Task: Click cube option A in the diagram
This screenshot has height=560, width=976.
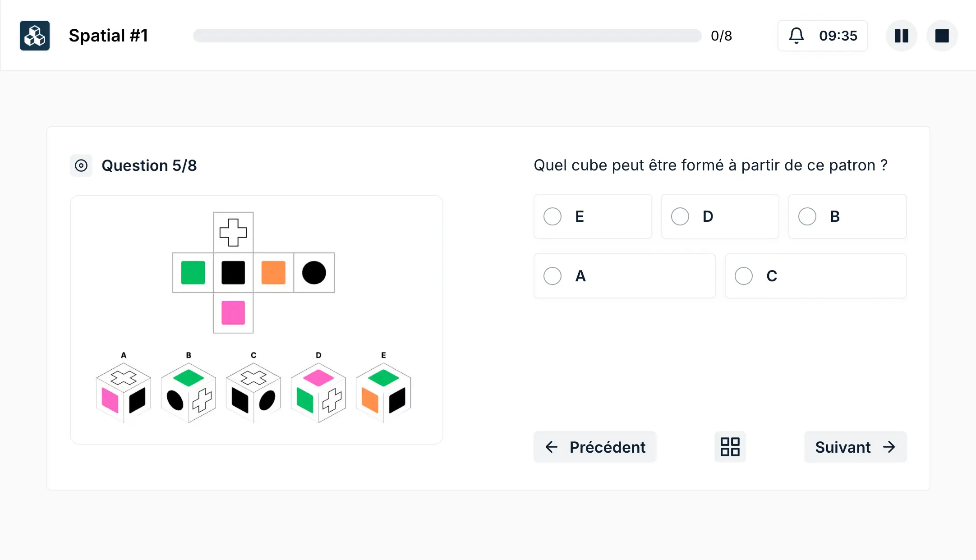Action: [123, 391]
